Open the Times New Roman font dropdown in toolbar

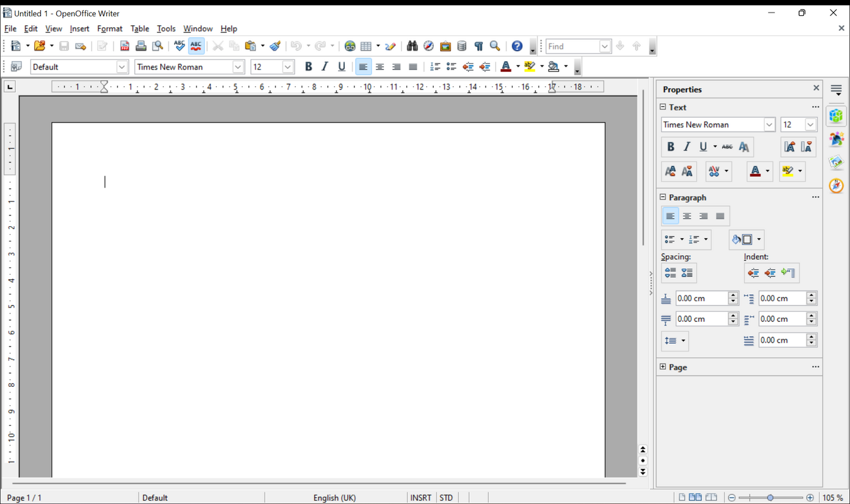tap(238, 67)
